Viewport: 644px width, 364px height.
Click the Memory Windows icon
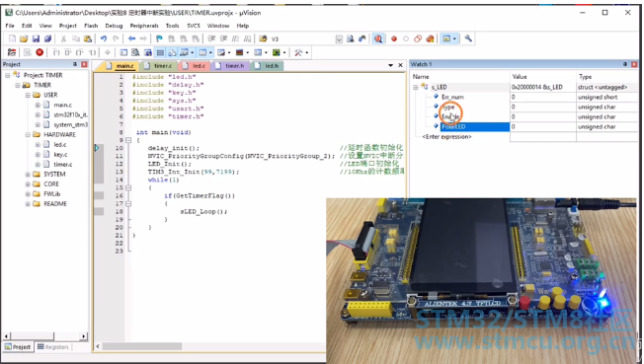tap(202, 52)
